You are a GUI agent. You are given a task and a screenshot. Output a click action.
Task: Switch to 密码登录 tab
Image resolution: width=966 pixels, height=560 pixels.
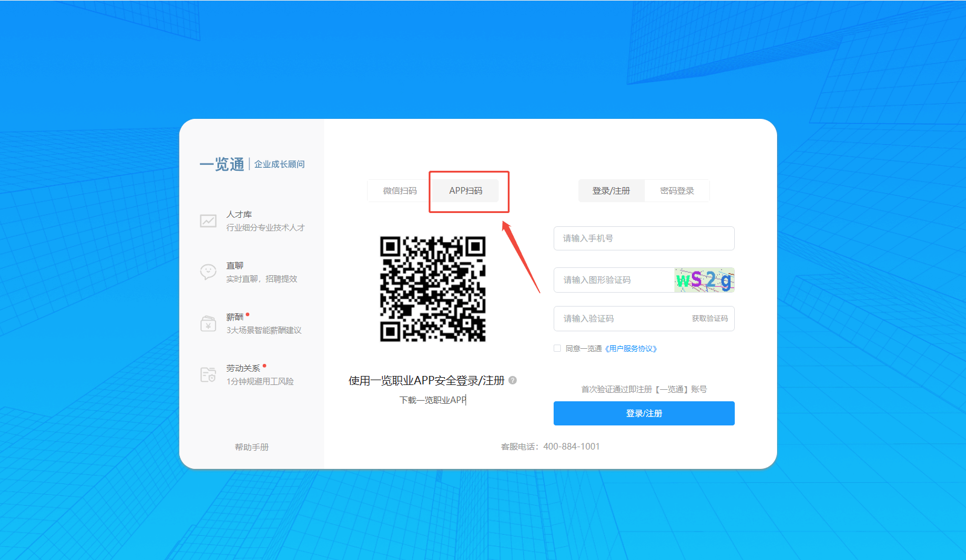[x=677, y=191]
